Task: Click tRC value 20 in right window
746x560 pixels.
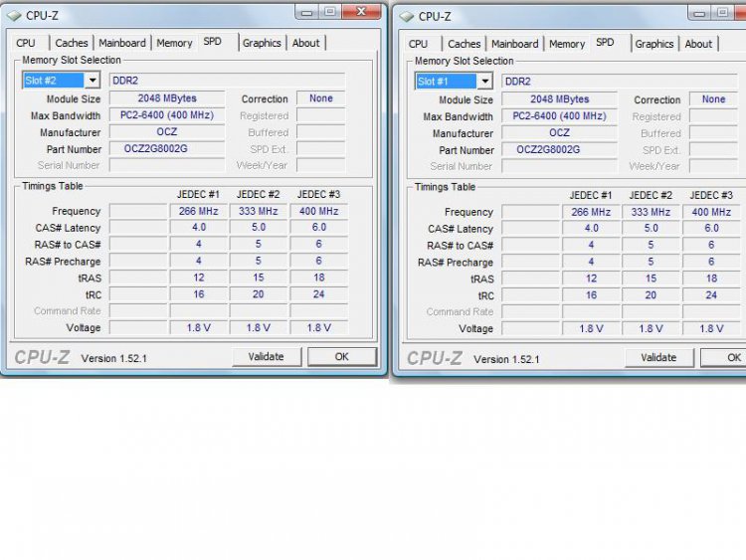Action: [x=651, y=295]
